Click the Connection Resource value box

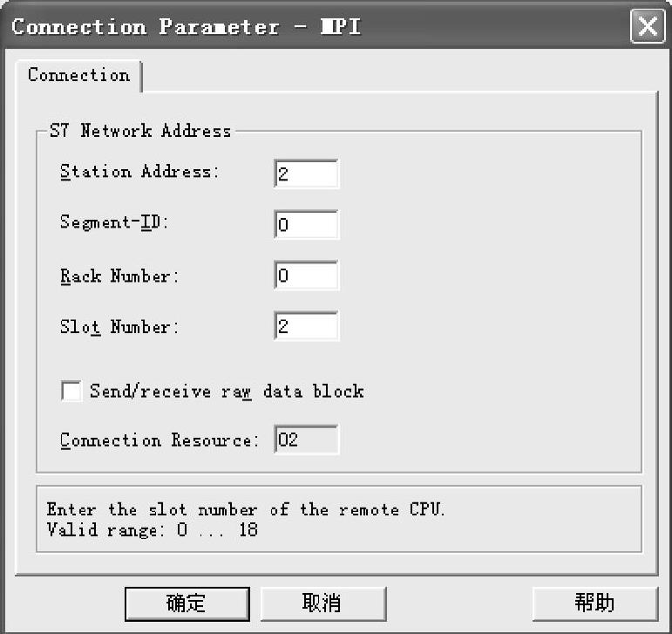pyautogui.click(x=306, y=440)
